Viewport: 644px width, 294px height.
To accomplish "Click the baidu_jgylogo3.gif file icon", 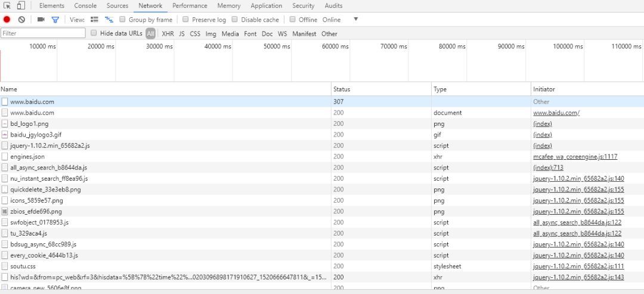I will pos(5,135).
